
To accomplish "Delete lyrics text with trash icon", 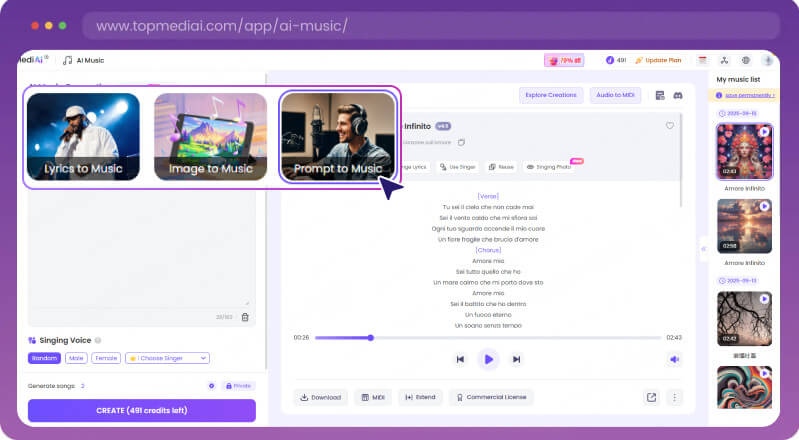I will click(x=245, y=317).
